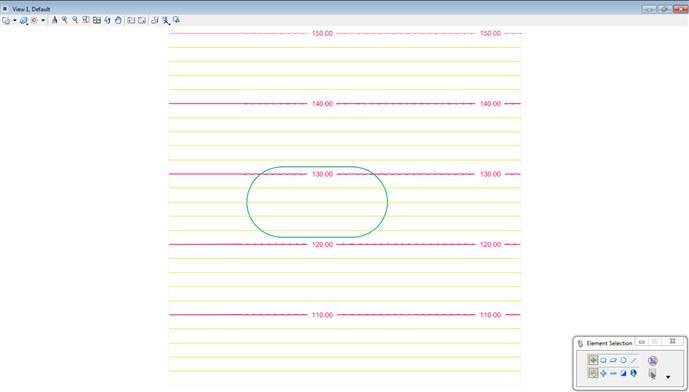Open the Window Area tool
689x392 pixels.
point(86,20)
